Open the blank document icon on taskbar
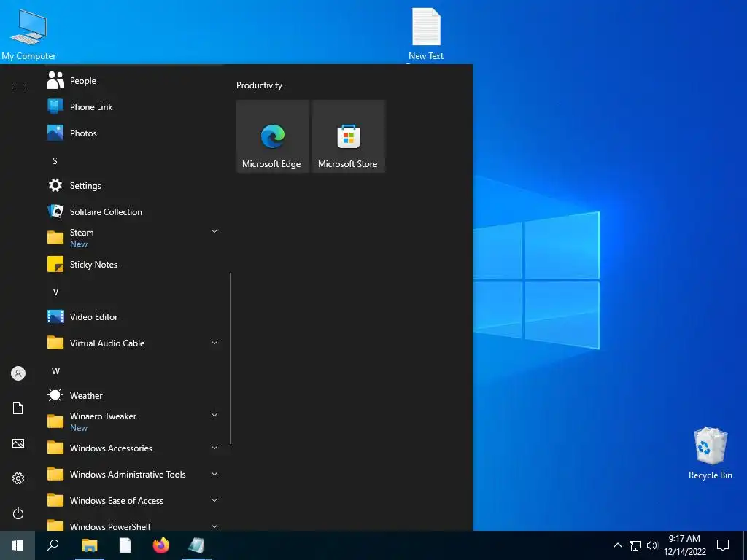Screen dimensions: 747x560 coord(125,545)
